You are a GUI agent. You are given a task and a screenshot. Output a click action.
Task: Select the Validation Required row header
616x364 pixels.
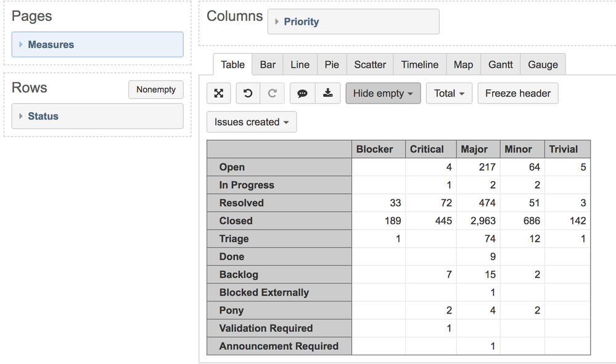click(x=279, y=328)
